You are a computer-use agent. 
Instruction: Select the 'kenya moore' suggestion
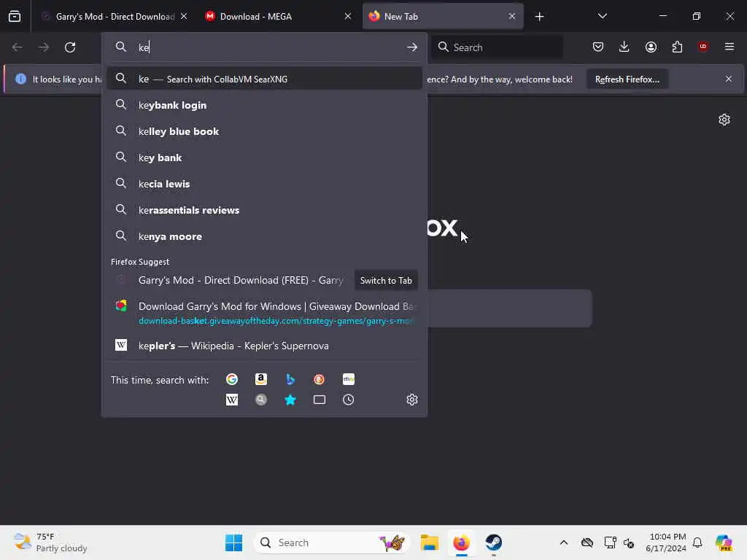click(264, 236)
